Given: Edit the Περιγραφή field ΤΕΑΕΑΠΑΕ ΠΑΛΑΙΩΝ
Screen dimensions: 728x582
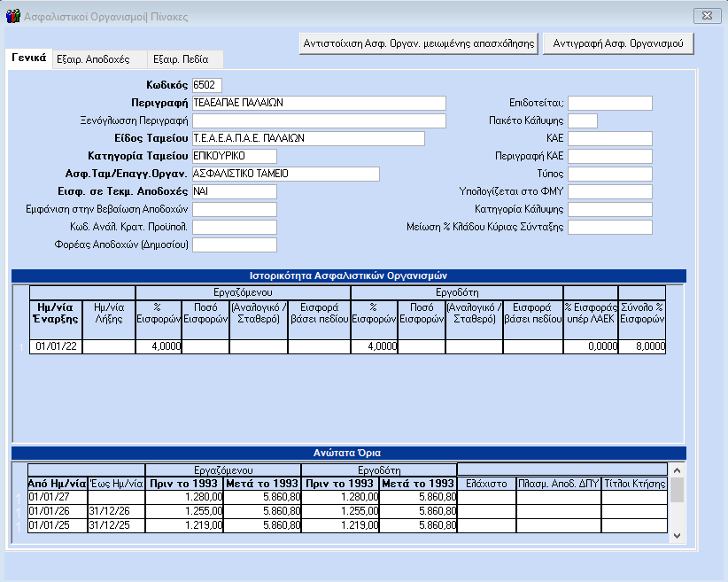Looking at the screenshot, I should tap(319, 103).
